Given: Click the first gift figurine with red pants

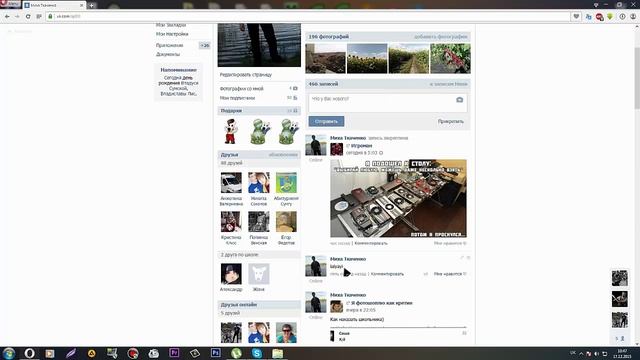Looking at the screenshot, I should coord(231,131).
